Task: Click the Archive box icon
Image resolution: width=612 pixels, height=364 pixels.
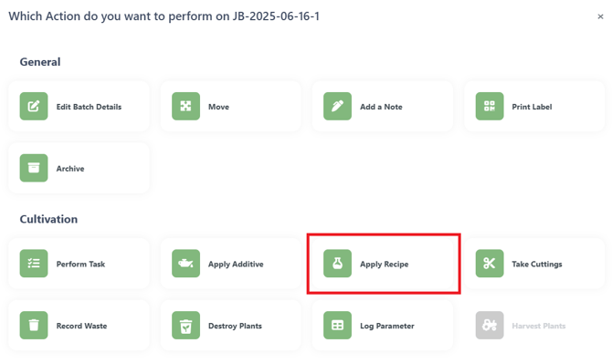Action: tap(34, 168)
